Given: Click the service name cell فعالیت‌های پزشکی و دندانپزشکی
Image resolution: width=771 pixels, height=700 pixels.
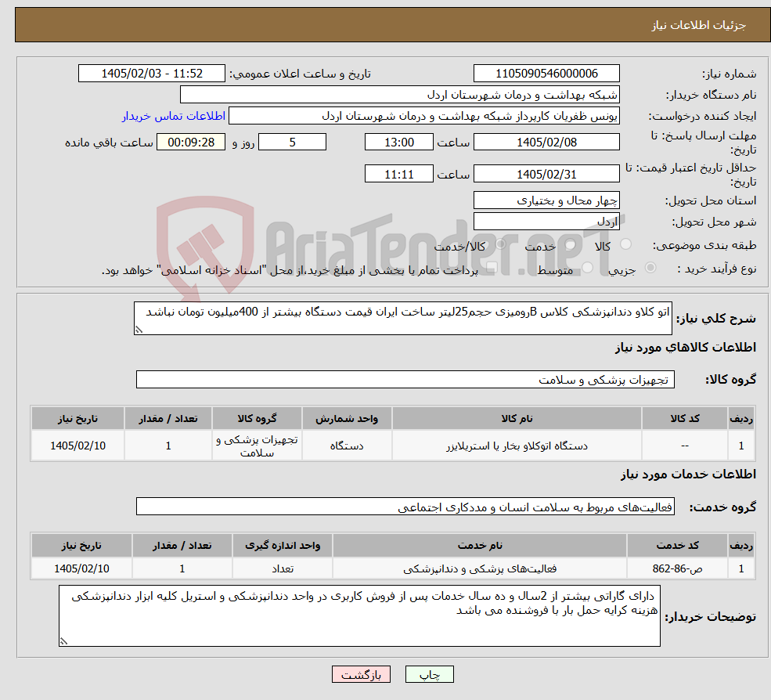Looking at the screenshot, I should tap(480, 568).
